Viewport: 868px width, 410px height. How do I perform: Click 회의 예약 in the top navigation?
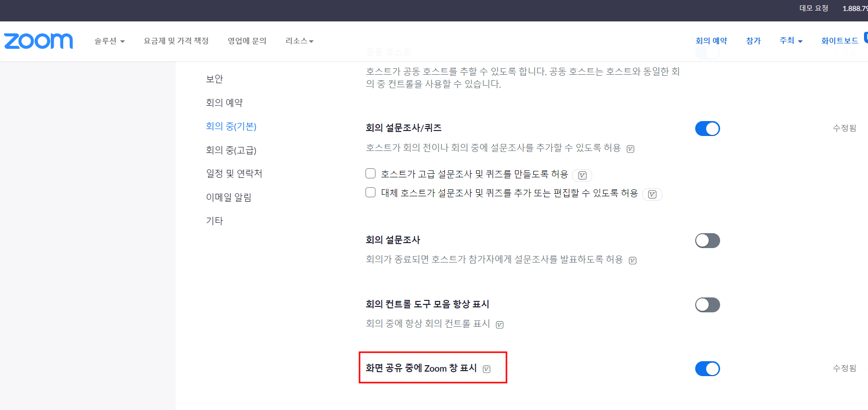(711, 41)
